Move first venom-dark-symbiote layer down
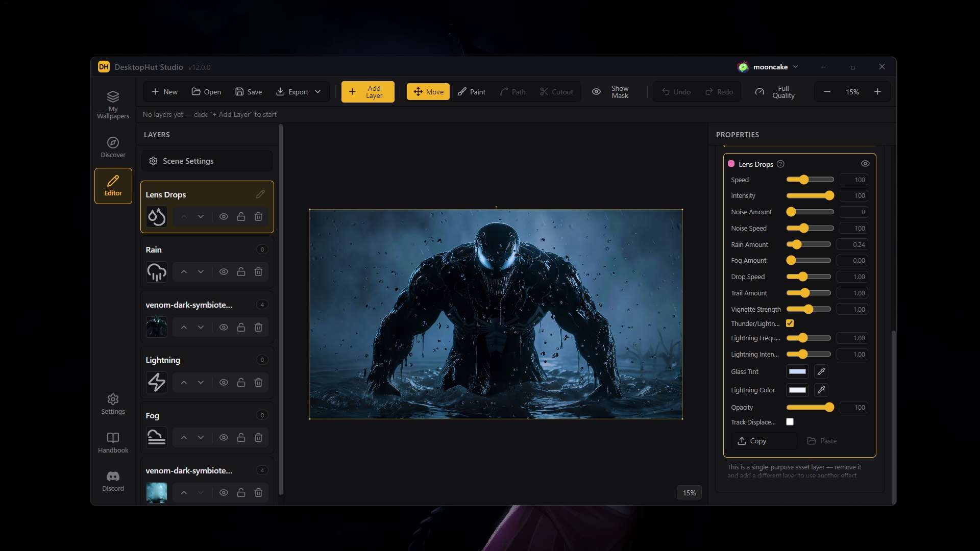The height and width of the screenshot is (551, 980). tap(201, 327)
